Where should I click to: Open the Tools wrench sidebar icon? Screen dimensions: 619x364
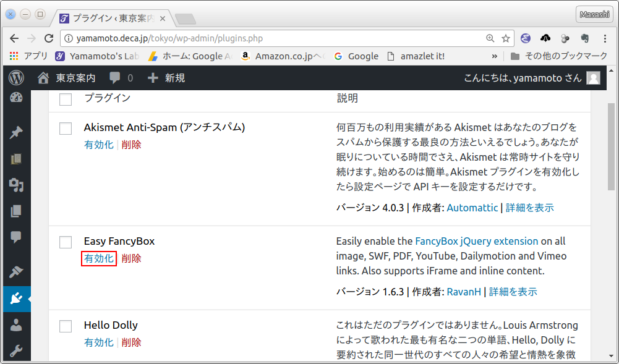pyautogui.click(x=16, y=351)
